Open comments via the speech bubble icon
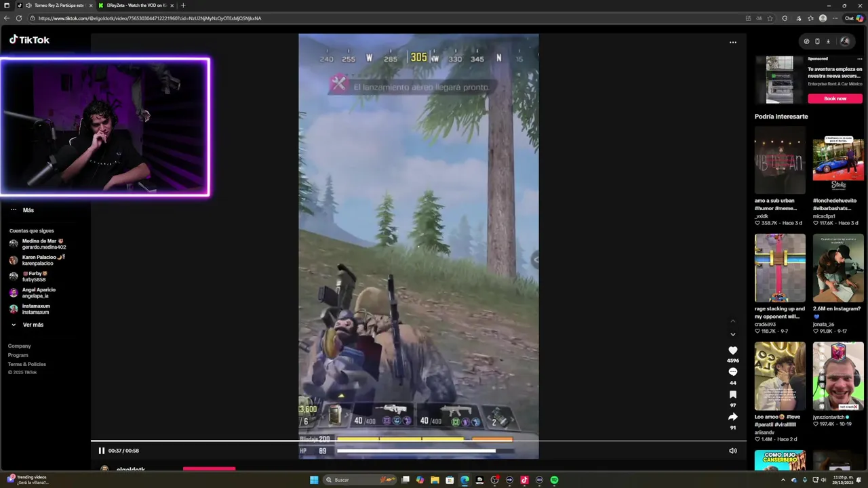 pos(732,372)
